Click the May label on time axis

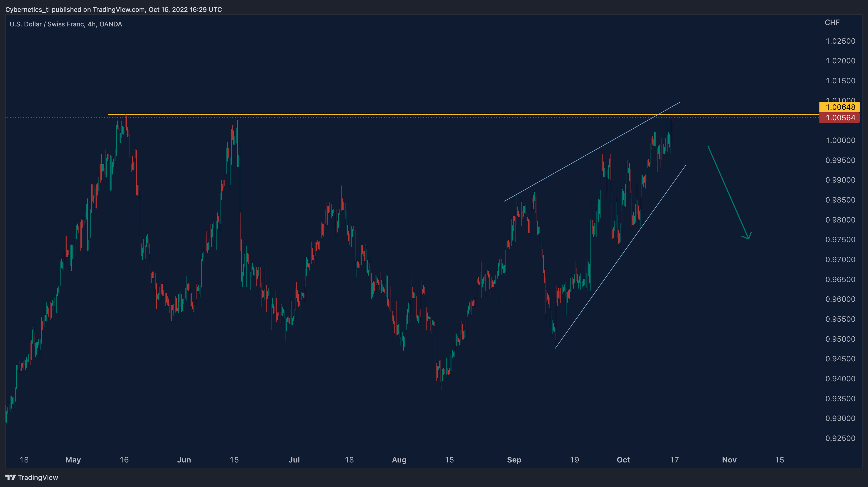(x=73, y=460)
